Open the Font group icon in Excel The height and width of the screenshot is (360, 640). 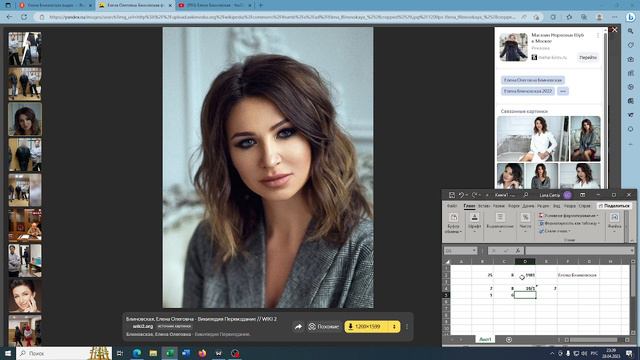point(474,218)
